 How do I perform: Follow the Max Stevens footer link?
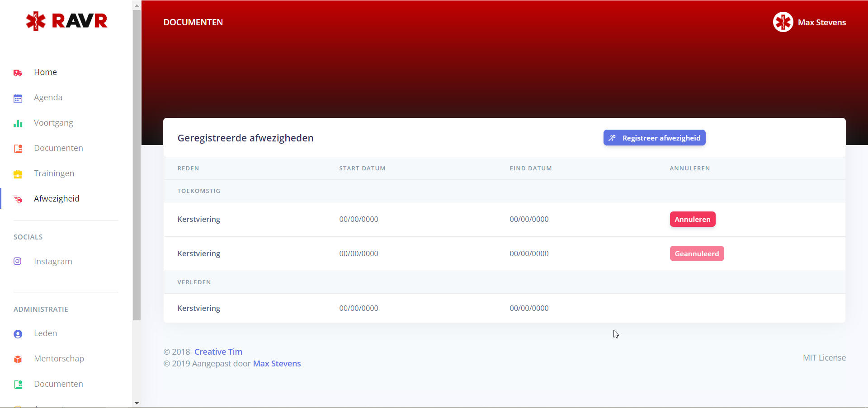click(x=277, y=364)
